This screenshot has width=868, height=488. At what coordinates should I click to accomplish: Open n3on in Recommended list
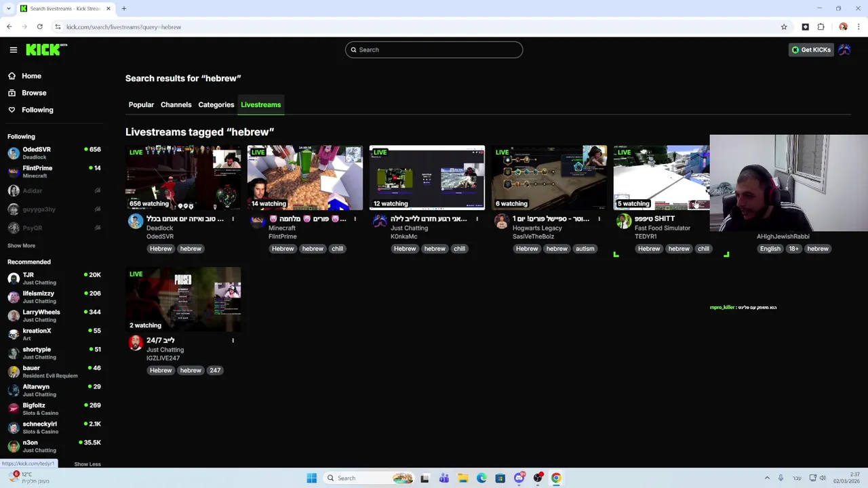tap(54, 446)
